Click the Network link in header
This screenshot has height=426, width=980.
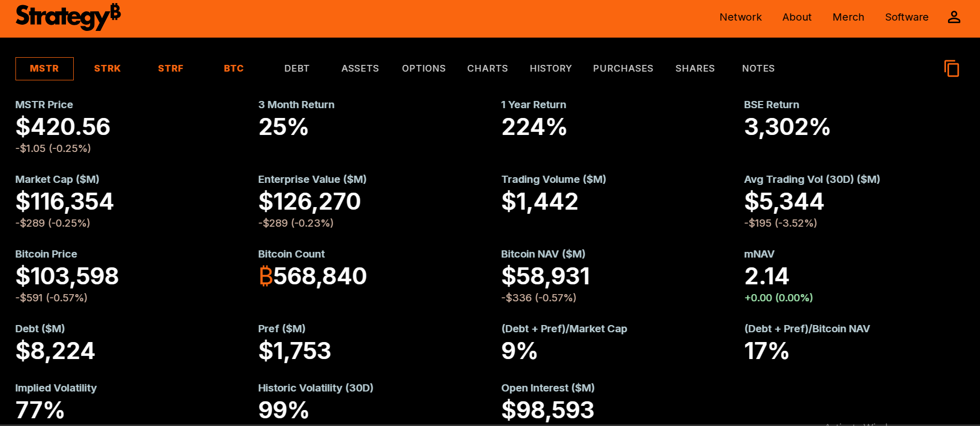click(740, 17)
